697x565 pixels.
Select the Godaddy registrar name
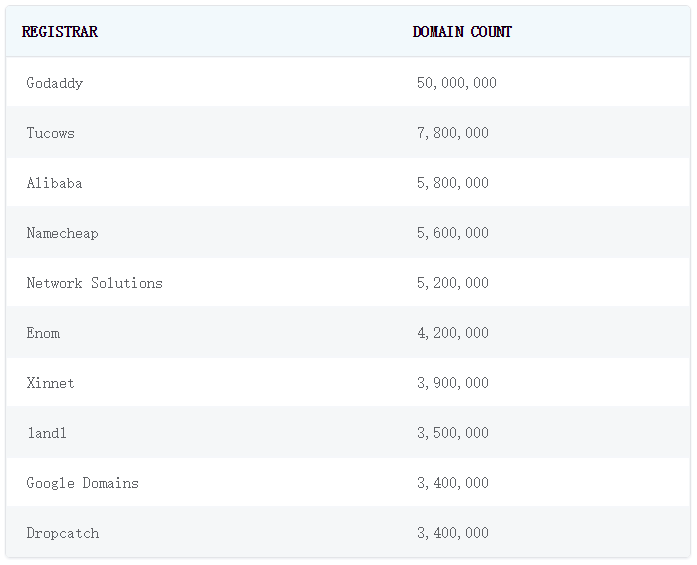[55, 83]
